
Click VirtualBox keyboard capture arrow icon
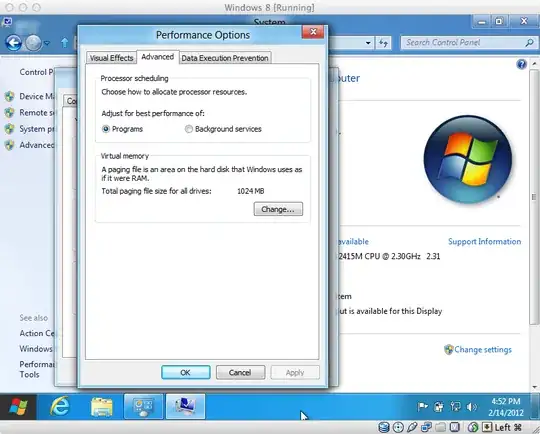pyautogui.click(x=487, y=427)
